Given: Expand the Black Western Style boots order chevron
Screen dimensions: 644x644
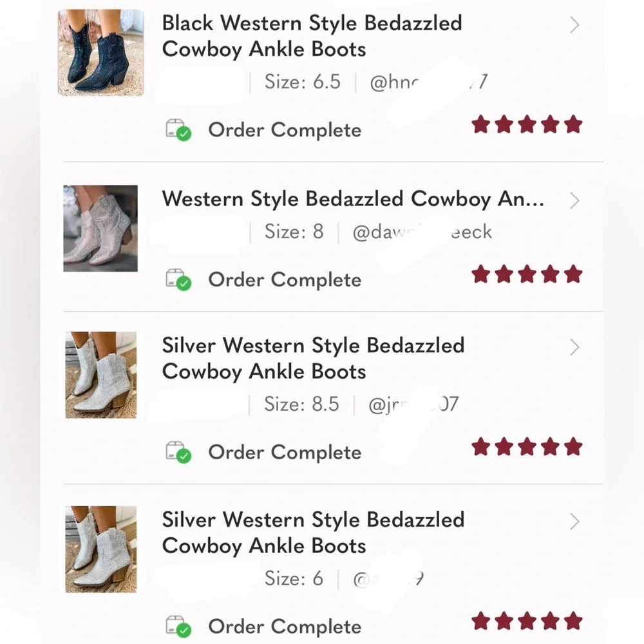Looking at the screenshot, I should click(x=574, y=25).
